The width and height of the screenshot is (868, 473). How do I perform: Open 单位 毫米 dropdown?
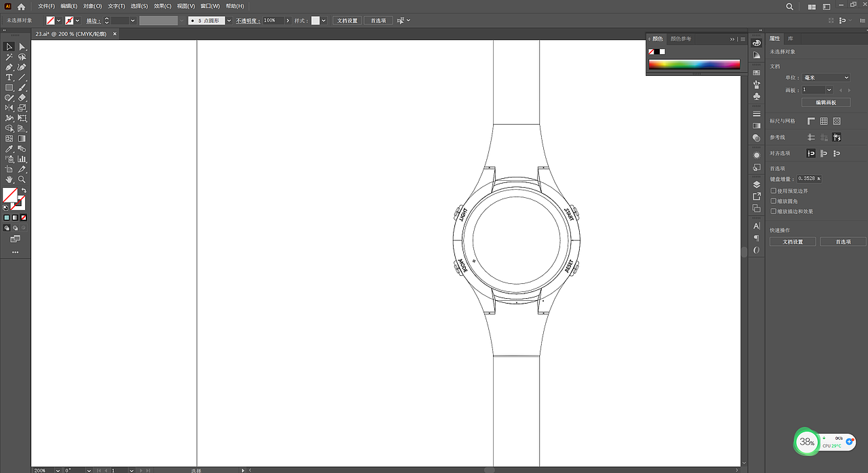826,78
